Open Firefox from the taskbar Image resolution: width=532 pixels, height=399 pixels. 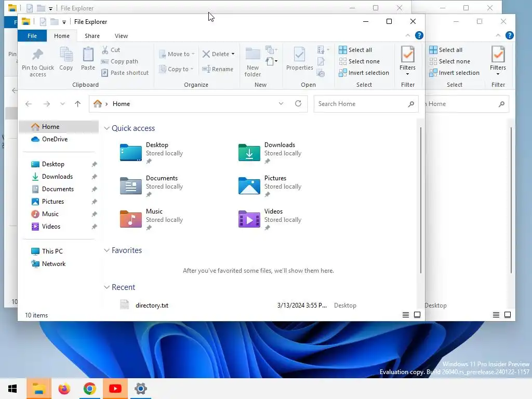[x=64, y=389]
